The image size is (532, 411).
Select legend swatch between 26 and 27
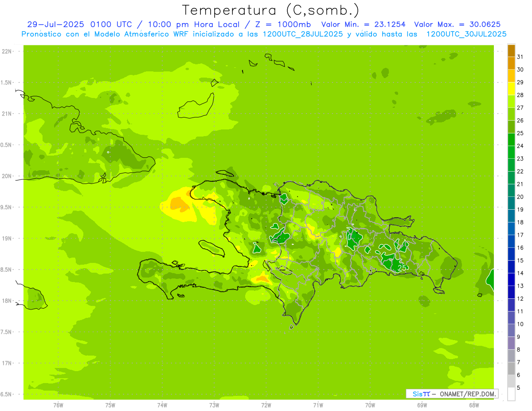[x=512, y=114]
